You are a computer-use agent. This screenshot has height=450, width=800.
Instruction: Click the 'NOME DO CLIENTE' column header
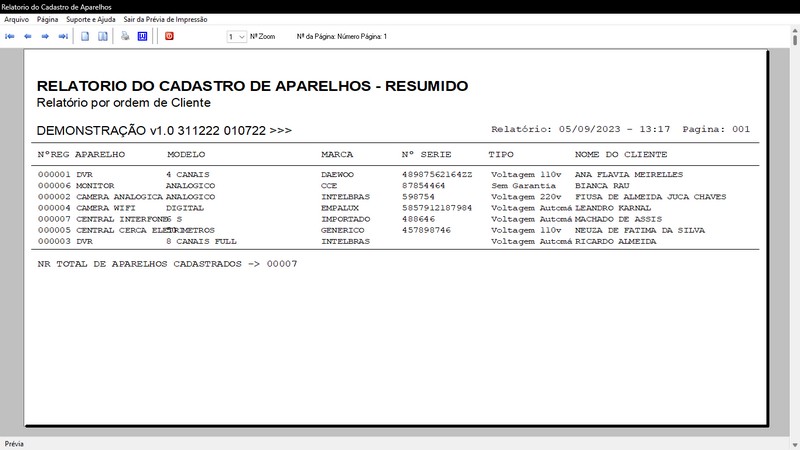621,154
